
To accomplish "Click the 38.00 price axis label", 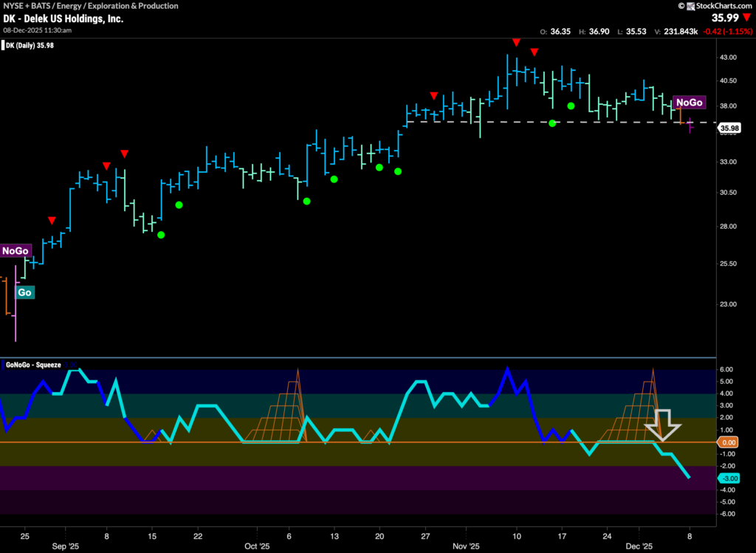I will point(728,106).
